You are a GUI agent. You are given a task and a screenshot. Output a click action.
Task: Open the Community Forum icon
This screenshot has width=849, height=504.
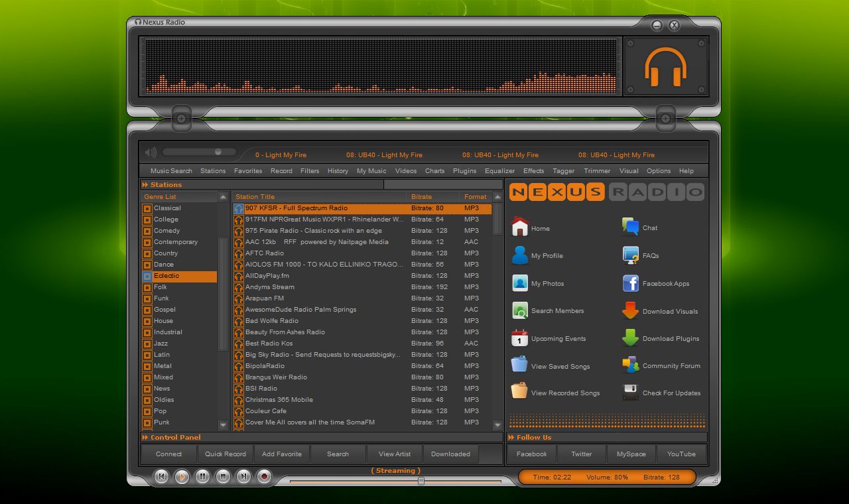coord(630,365)
